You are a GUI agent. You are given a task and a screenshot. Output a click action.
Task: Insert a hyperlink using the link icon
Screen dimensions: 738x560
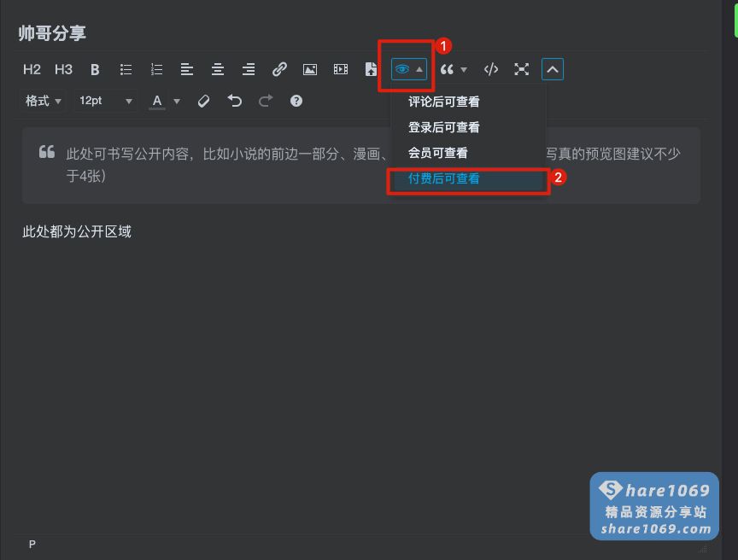tap(279, 69)
